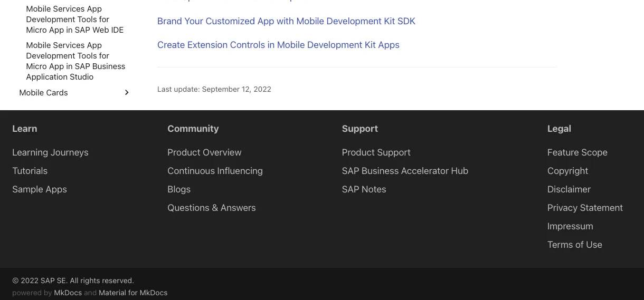644x300 pixels.
Task: Open Micro App in SAP Business Application Studio
Action: 75,61
